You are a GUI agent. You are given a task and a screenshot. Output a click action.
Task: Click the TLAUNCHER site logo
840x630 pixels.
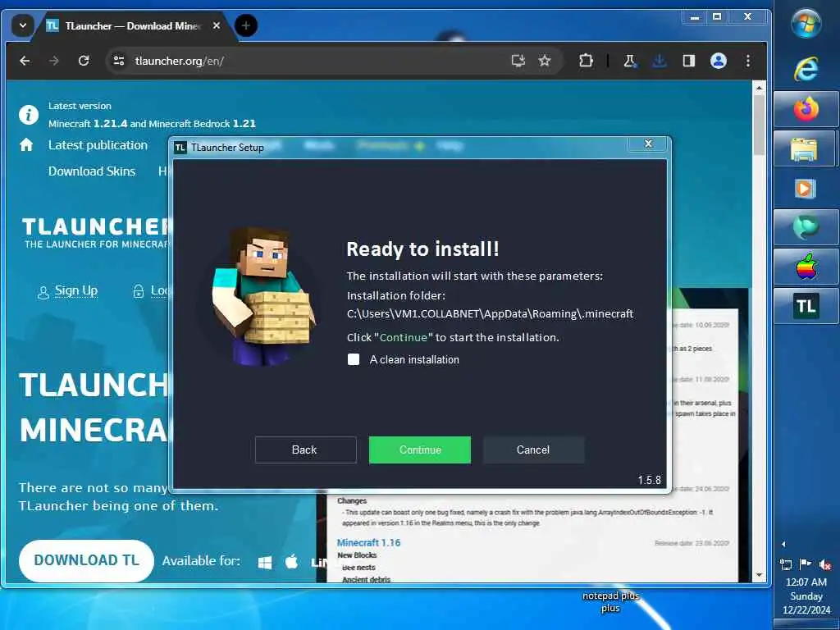coord(97,232)
